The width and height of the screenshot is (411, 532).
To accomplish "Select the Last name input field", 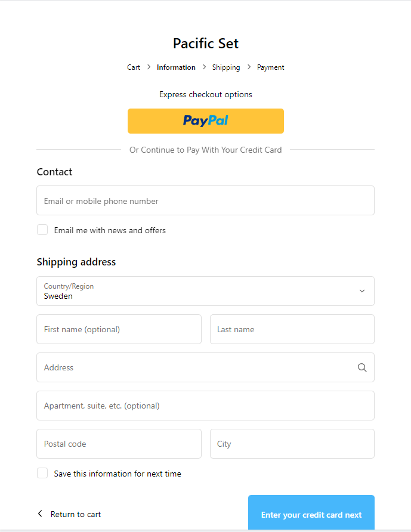I will coord(292,329).
